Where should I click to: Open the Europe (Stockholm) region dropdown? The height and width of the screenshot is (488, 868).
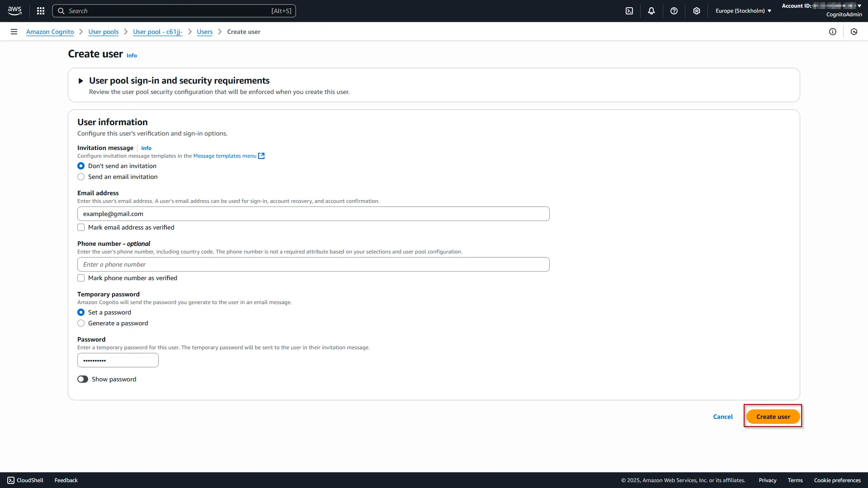point(743,11)
